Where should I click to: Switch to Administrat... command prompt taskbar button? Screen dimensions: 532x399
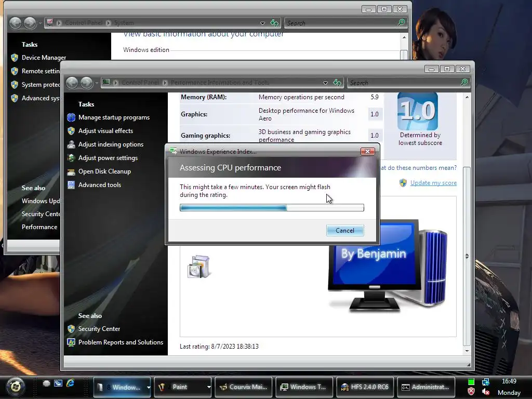(x=426, y=387)
